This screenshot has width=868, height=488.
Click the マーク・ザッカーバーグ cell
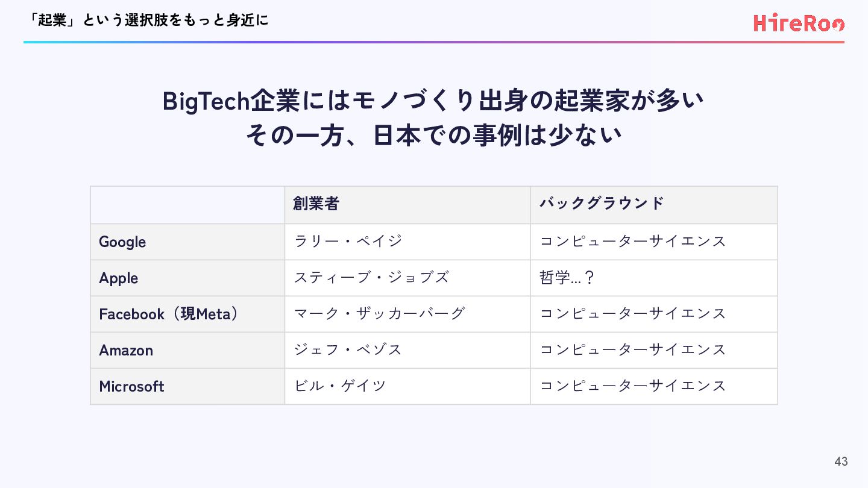(x=407, y=314)
